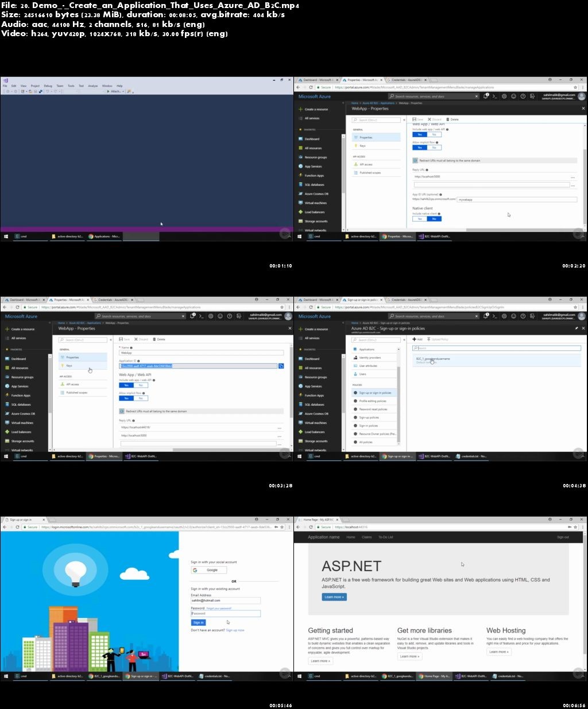This screenshot has width=588, height=709.
Task: Open ellipsis beside localhost:5000 in 00:03:28 frame
Action: tap(279, 436)
